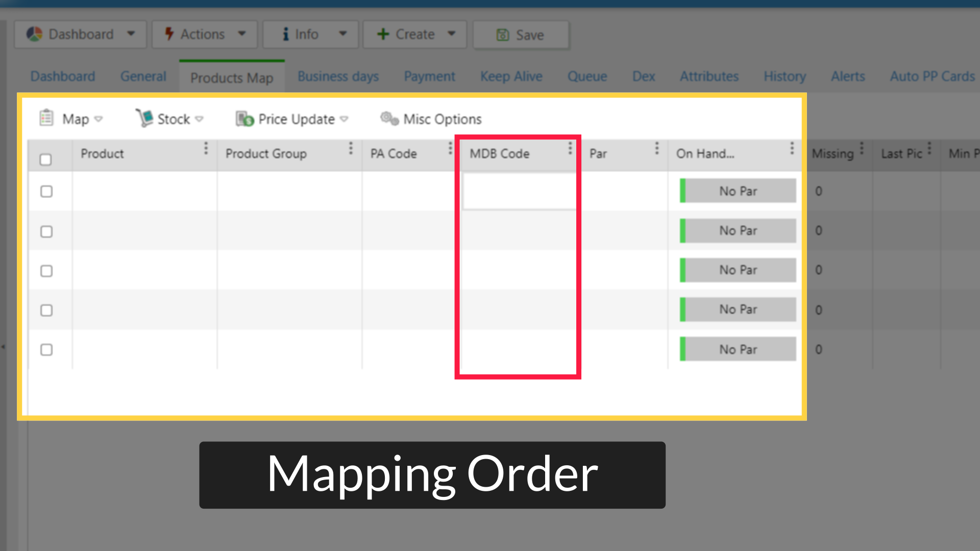Image resolution: width=980 pixels, height=551 pixels.
Task: Check the select-all header checkbox
Action: (x=45, y=159)
